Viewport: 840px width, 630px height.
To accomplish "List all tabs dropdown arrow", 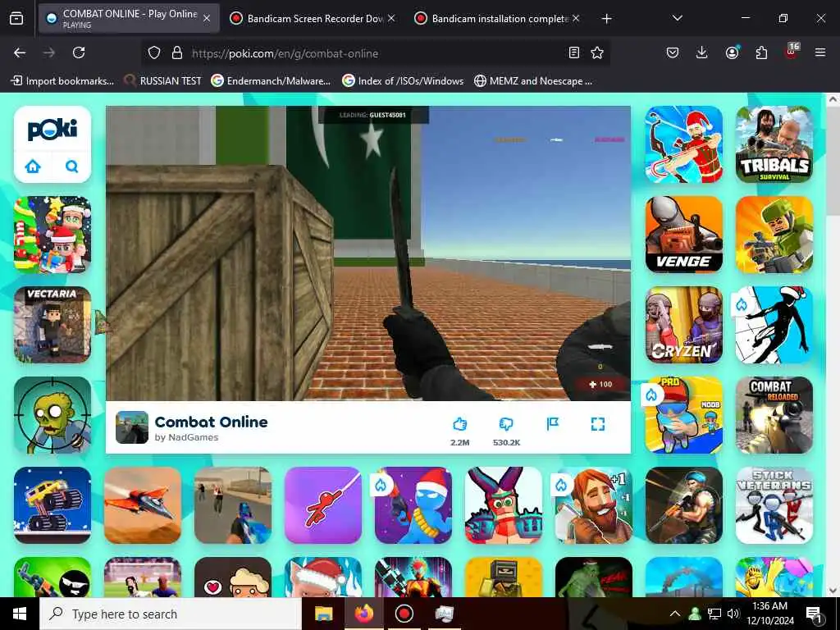I will point(677,18).
